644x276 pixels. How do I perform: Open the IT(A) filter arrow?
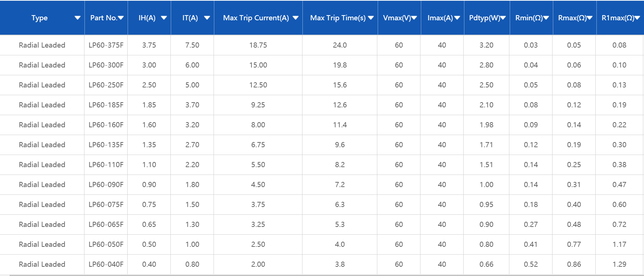(x=207, y=18)
